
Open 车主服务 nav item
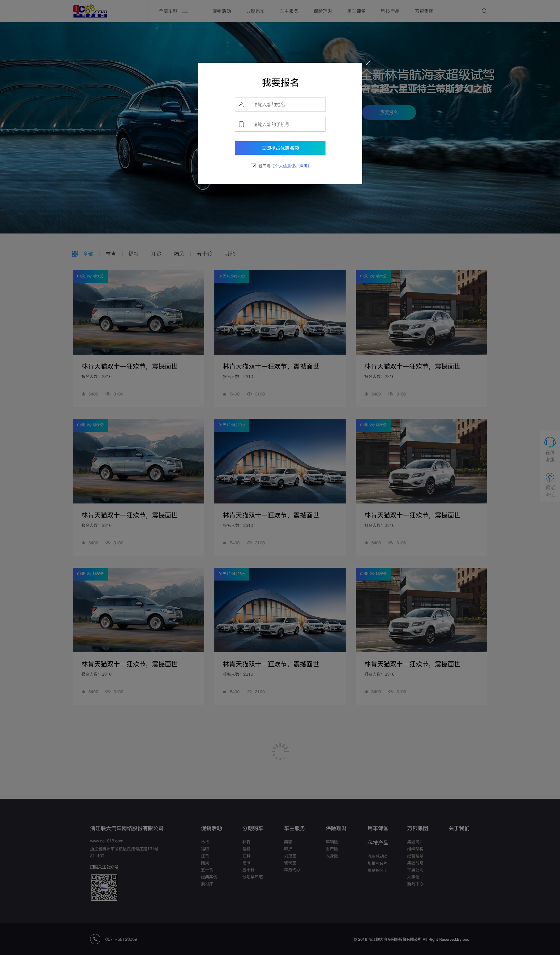click(x=289, y=11)
